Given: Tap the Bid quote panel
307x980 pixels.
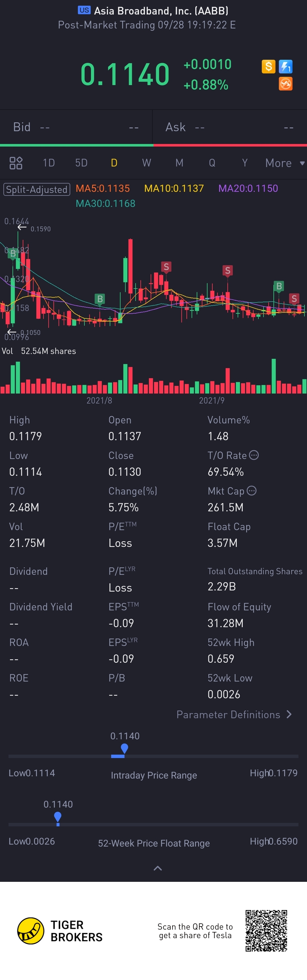Looking at the screenshot, I should coord(76,127).
